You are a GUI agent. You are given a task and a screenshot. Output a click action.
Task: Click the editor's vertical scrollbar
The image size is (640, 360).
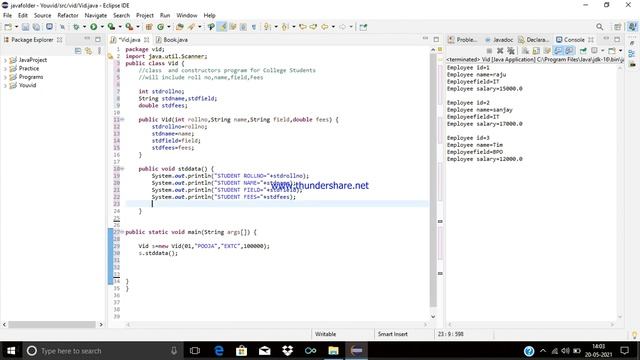pyautogui.click(x=433, y=180)
